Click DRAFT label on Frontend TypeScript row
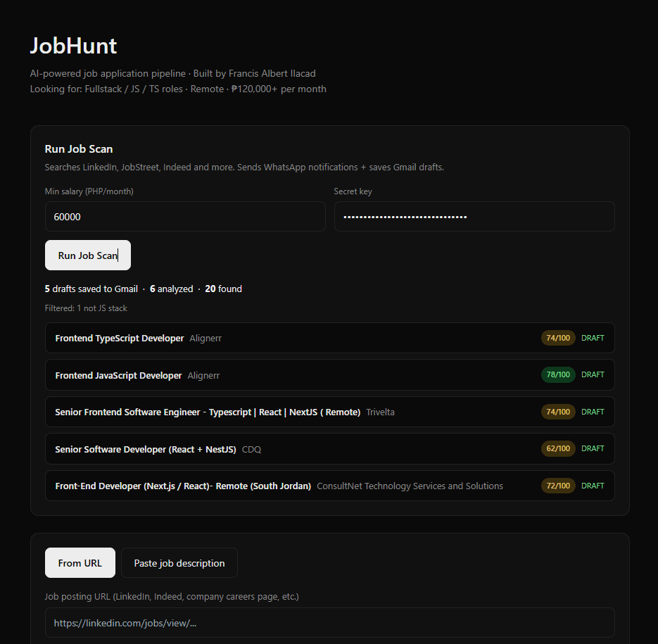Image resolution: width=658 pixels, height=644 pixels. tap(593, 338)
